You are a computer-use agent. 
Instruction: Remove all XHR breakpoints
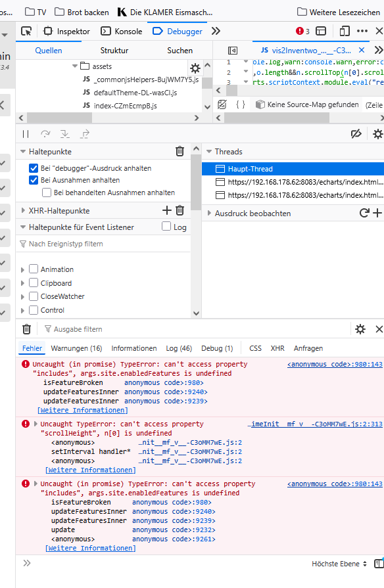tap(180, 210)
